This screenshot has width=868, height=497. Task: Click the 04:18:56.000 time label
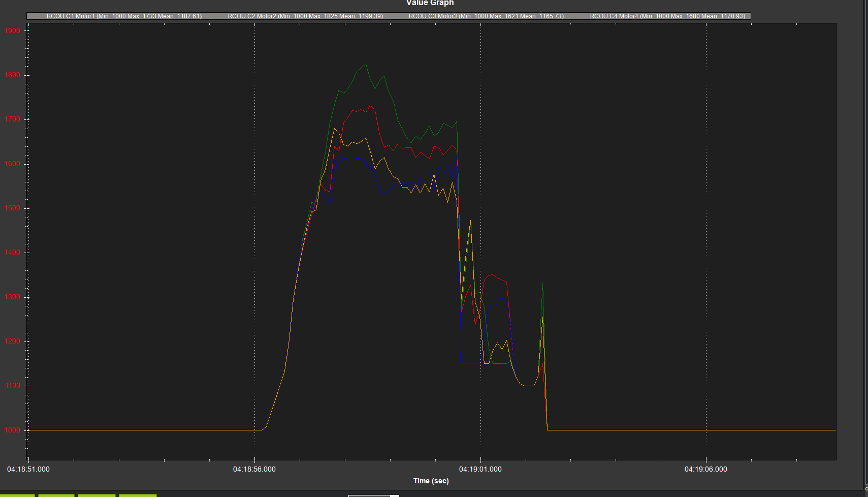254,469
